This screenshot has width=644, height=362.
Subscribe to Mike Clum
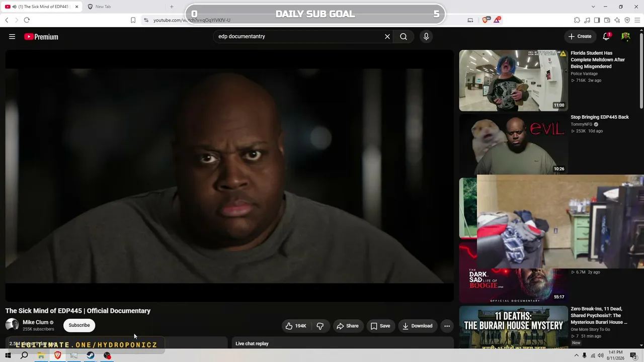[x=79, y=325]
